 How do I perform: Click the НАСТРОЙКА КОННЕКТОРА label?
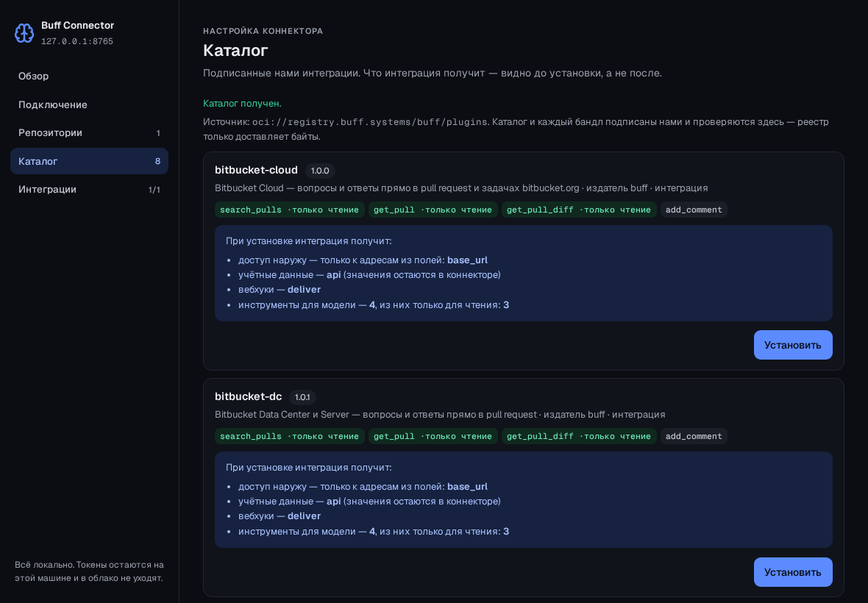click(263, 31)
